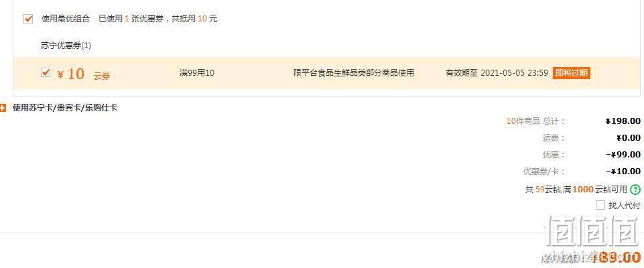Enable the 找人代付 checkbox
644x268 pixels.
click(x=600, y=205)
